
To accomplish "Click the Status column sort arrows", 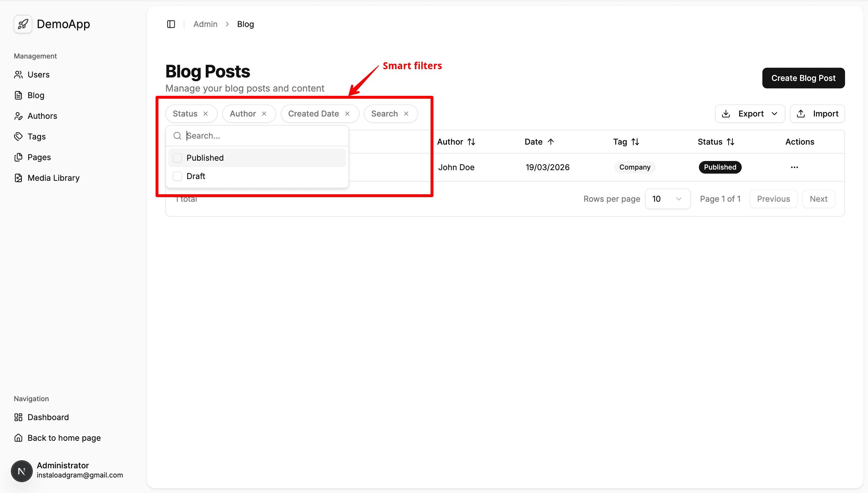I will click(x=731, y=142).
